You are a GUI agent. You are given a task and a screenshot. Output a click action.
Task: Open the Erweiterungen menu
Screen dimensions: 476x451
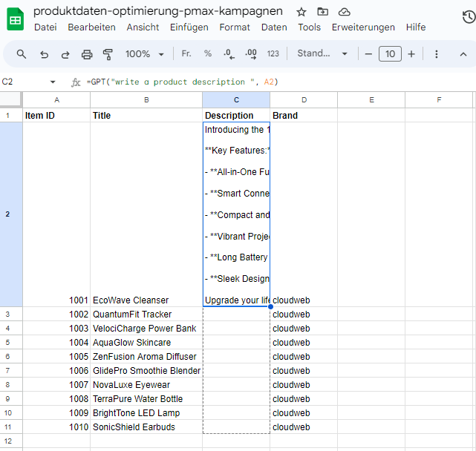coord(363,27)
